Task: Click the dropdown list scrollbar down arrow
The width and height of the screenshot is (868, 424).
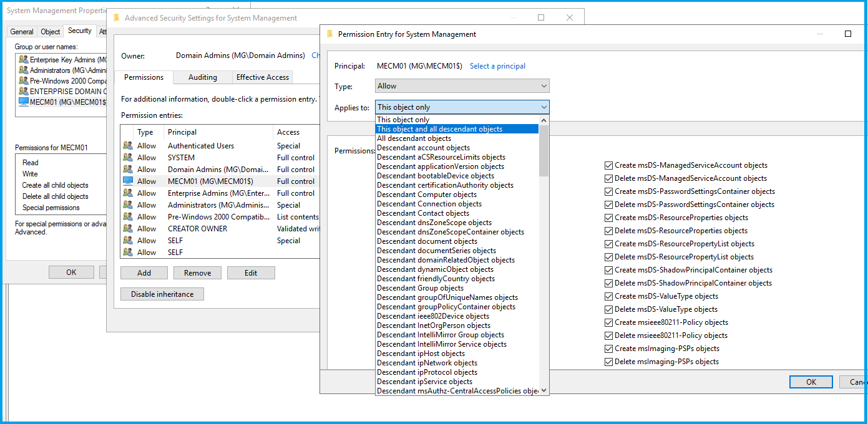Action: click(544, 390)
